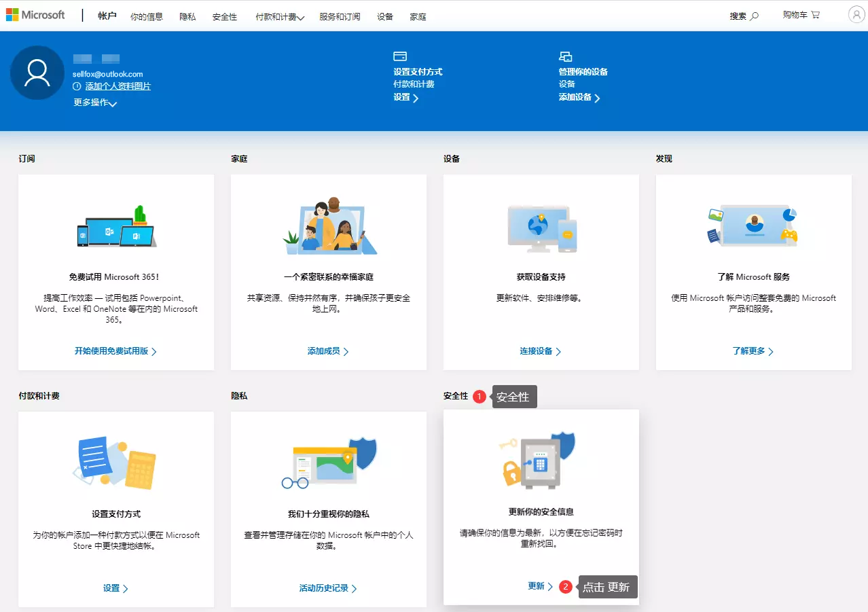Open 你的信息 in the top navigation

[147, 17]
